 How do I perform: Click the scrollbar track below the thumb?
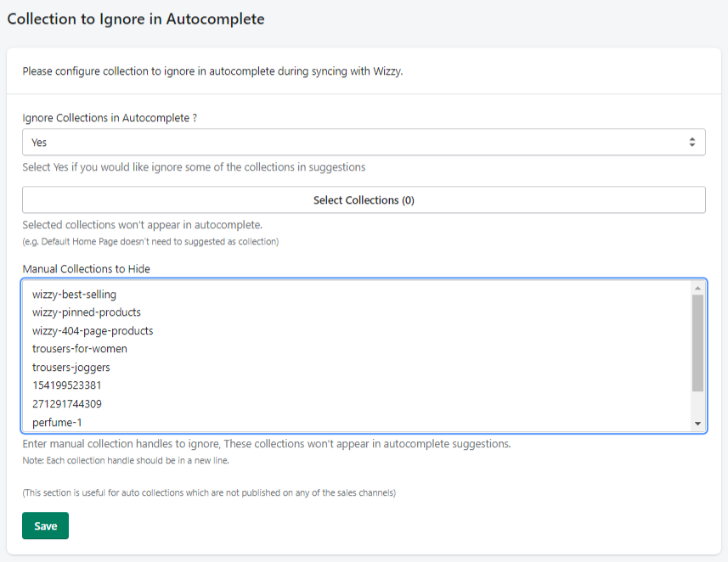coord(697,404)
